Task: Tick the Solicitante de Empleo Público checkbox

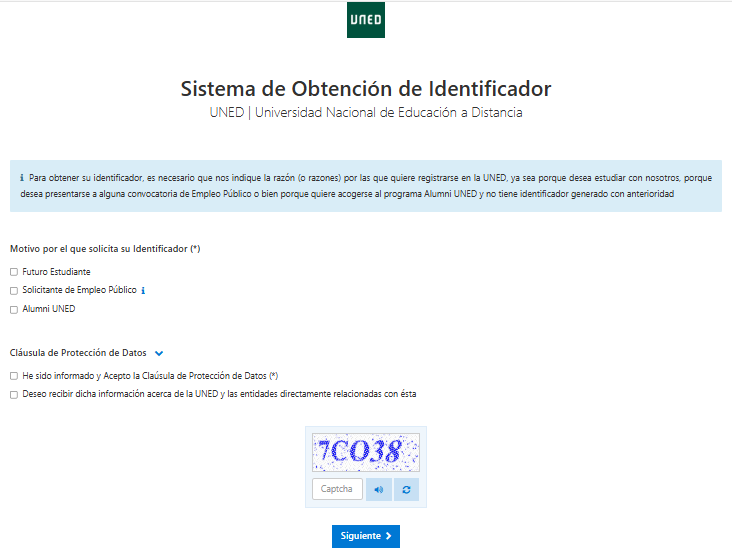Action: point(14,291)
